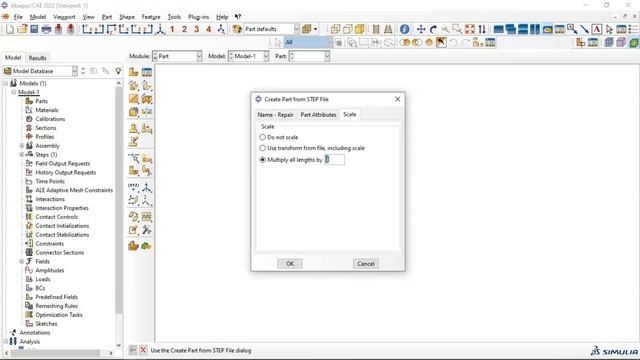Click the length multiplier input field
The image size is (640, 360).
(334, 160)
